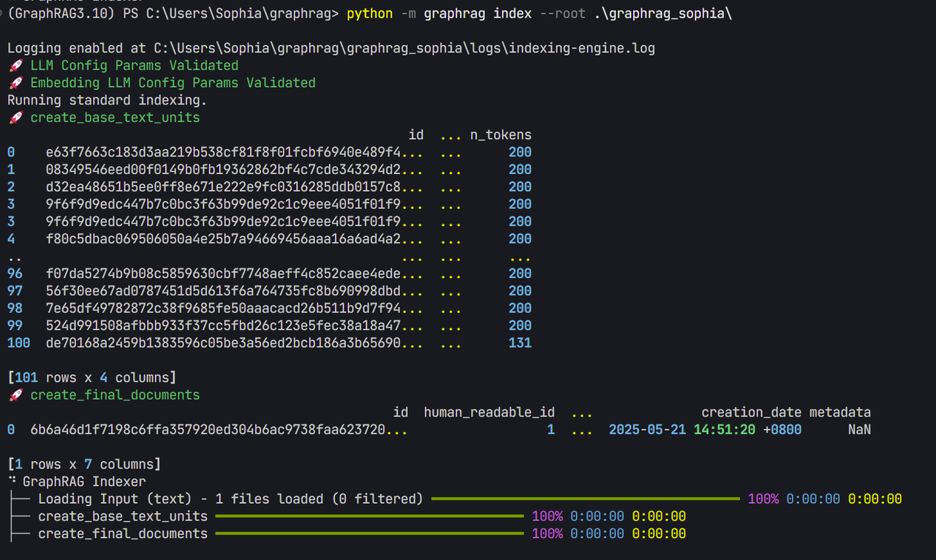
Task: Click the blue 0:00:00 on the create_final_documents row
Action: point(597,534)
